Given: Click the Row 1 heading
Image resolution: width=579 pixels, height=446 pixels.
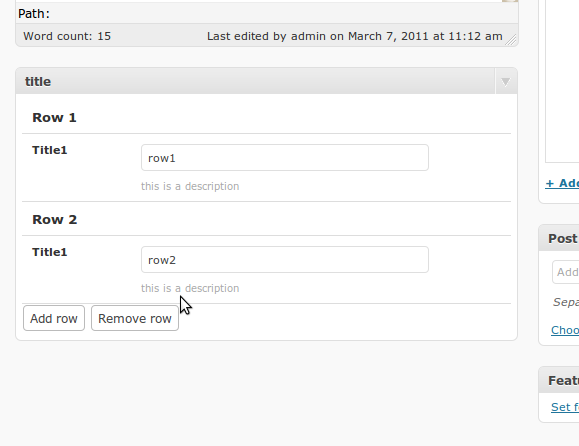Looking at the screenshot, I should click(x=54, y=117).
